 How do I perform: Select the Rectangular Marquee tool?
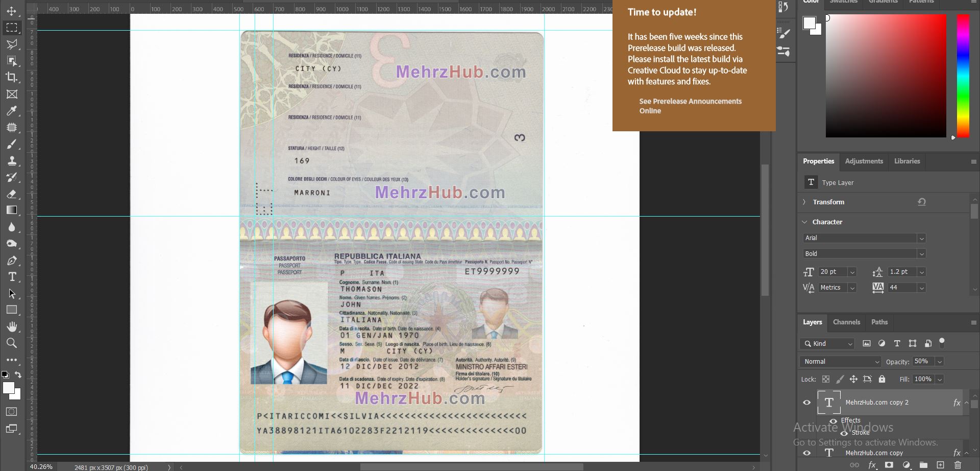pyautogui.click(x=12, y=28)
